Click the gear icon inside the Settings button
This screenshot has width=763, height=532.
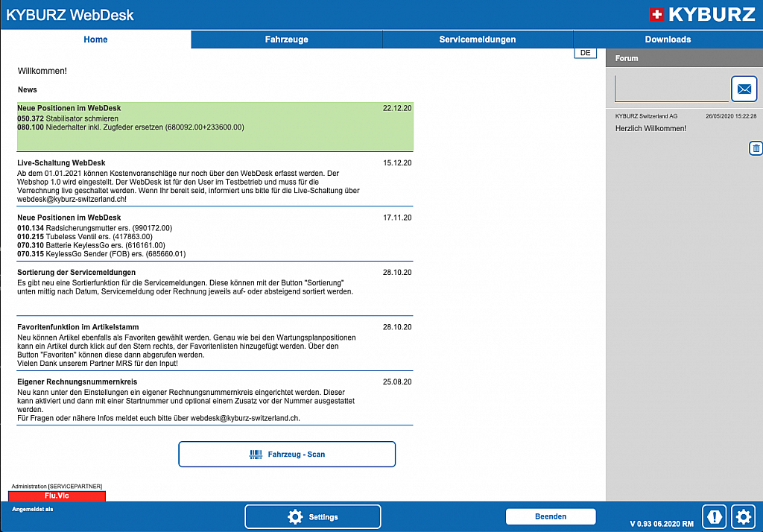294,516
